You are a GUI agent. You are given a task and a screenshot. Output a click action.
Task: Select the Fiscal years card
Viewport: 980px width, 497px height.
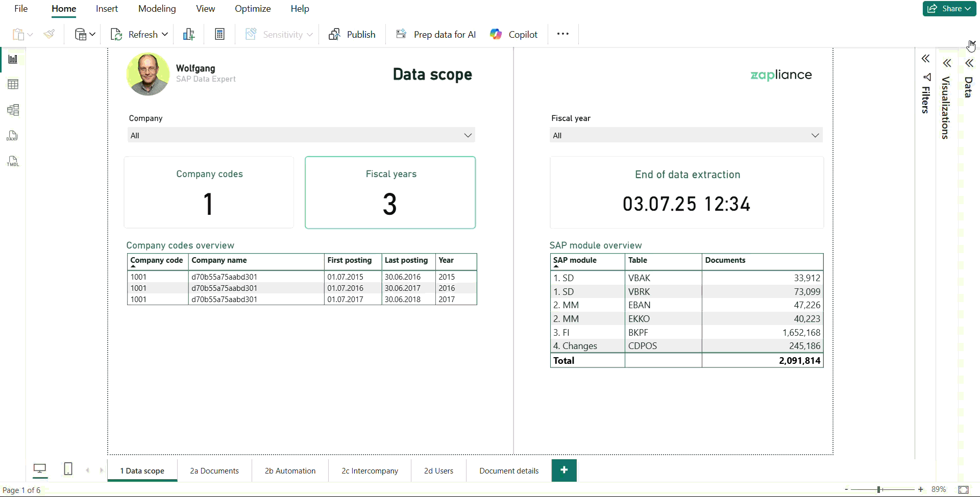tap(390, 192)
